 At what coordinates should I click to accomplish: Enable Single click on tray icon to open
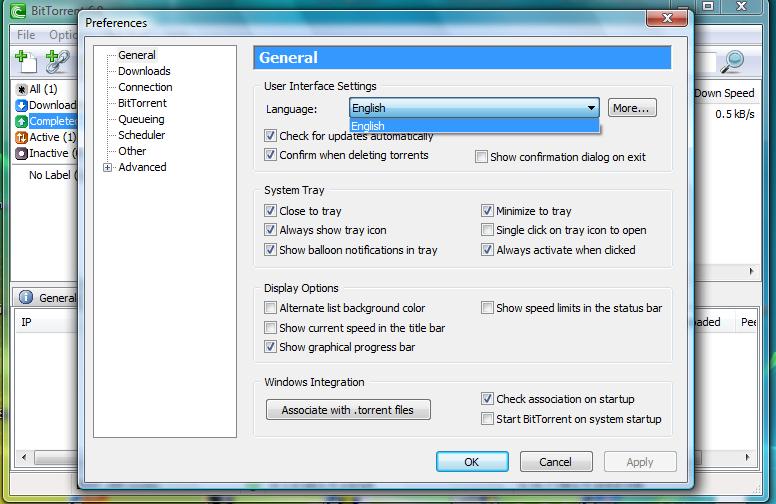(487, 230)
